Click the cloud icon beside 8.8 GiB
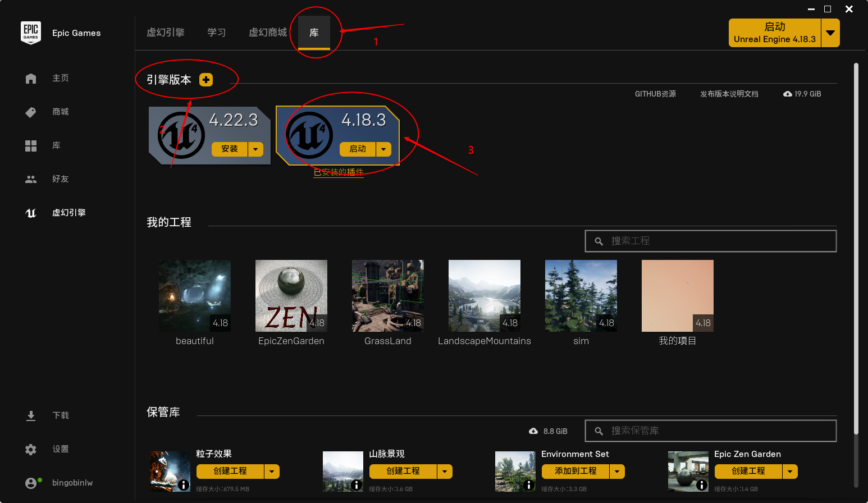 coord(533,431)
